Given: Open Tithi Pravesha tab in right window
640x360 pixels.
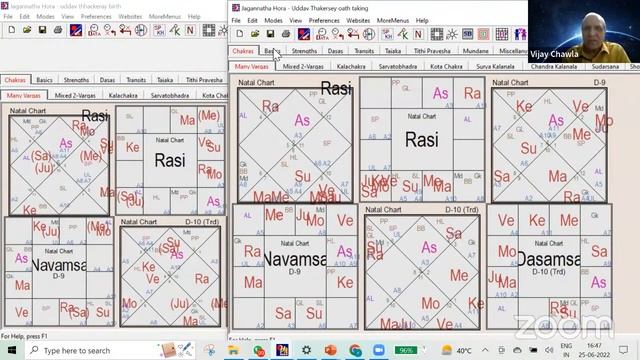Looking at the screenshot, I should (x=432, y=51).
